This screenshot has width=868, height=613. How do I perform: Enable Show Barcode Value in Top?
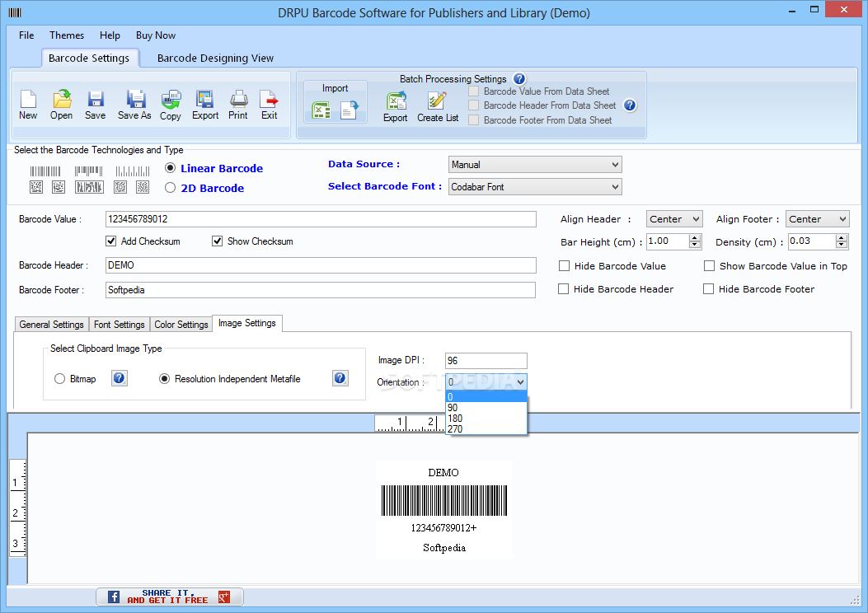tap(709, 266)
